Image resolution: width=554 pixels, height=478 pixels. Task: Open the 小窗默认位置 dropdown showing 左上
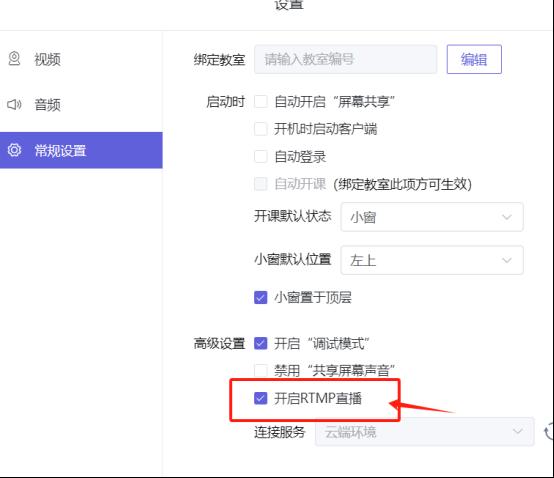tap(432, 260)
